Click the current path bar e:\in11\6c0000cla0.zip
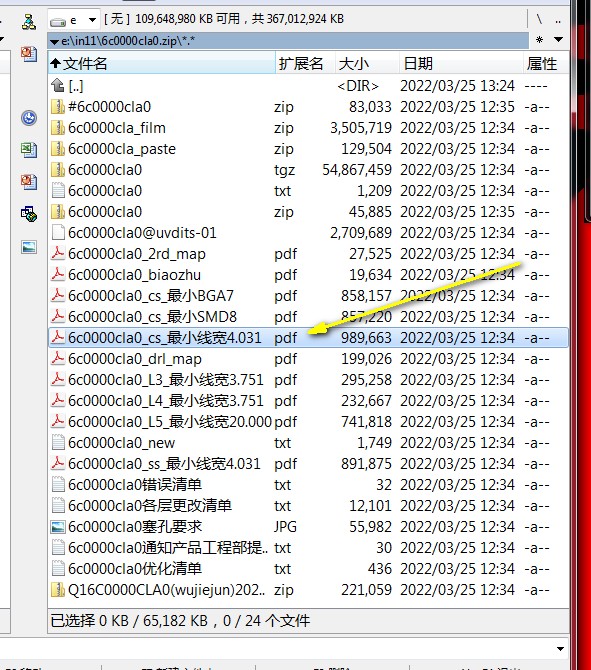The width and height of the screenshot is (591, 670). 288,41
